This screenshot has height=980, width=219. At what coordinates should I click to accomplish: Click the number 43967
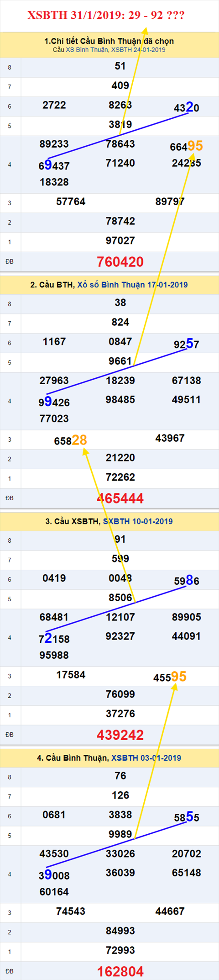click(x=170, y=438)
